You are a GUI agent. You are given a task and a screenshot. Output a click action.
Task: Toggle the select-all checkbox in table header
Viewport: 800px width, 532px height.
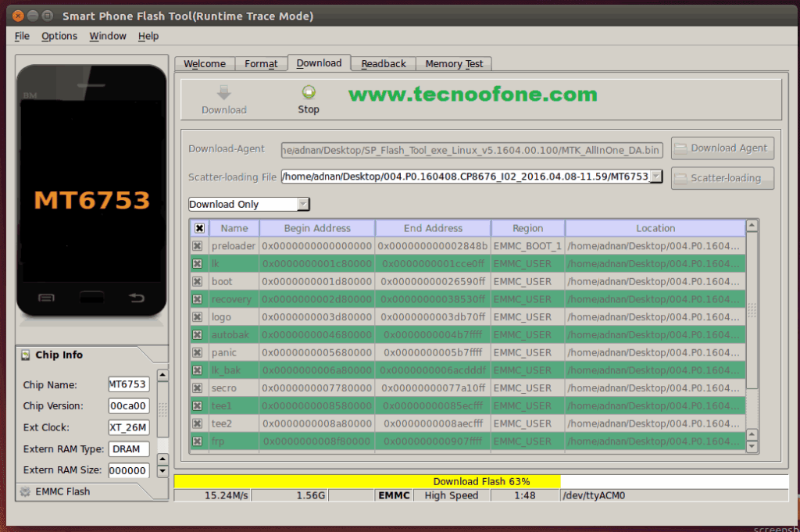click(199, 228)
